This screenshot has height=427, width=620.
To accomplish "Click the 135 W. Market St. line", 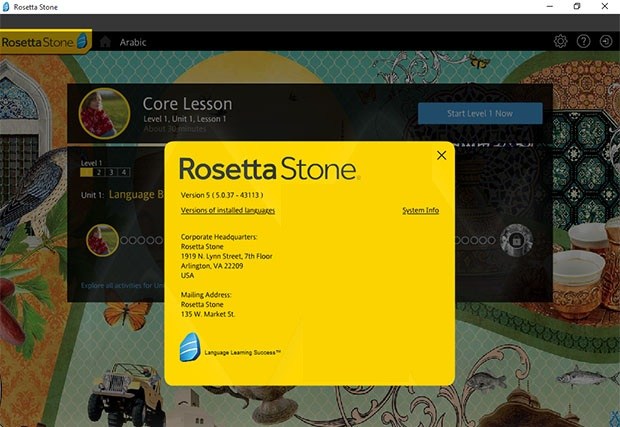I will click(x=208, y=314).
